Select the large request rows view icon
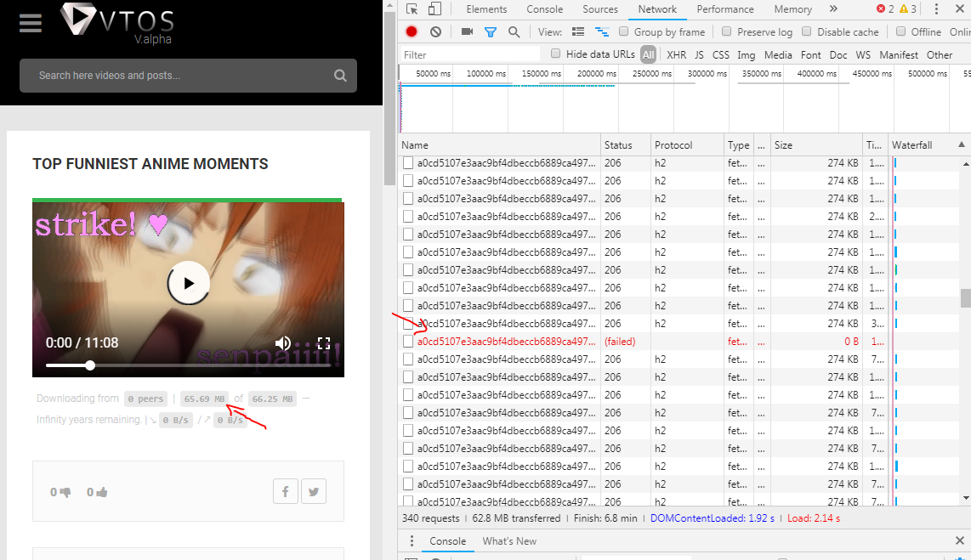Screen dimensions: 971x560 point(578,31)
